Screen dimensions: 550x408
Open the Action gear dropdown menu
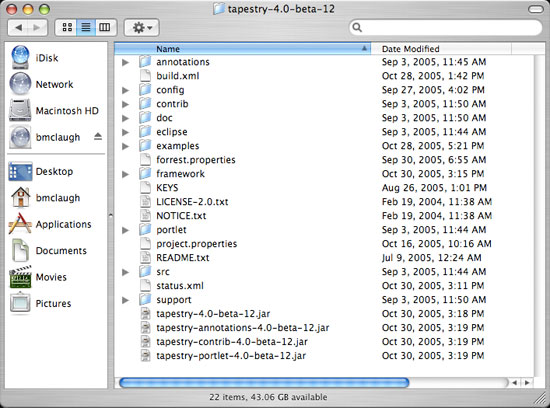click(142, 27)
